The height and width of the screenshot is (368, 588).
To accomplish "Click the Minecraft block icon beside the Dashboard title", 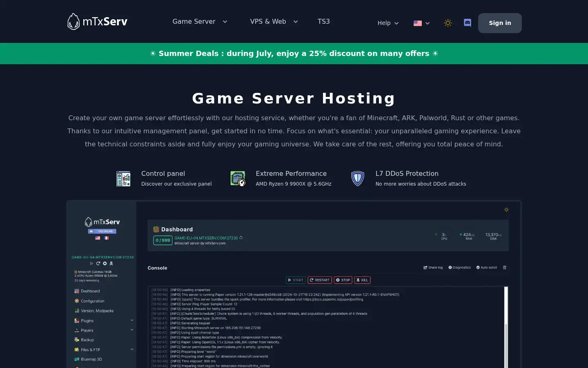I will tap(156, 229).
